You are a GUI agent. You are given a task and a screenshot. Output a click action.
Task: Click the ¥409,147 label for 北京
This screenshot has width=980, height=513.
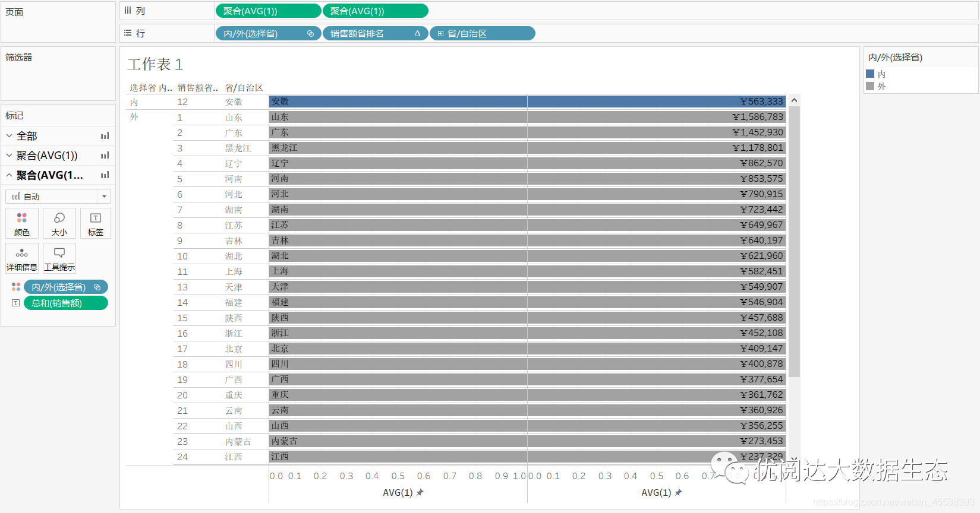(x=762, y=349)
